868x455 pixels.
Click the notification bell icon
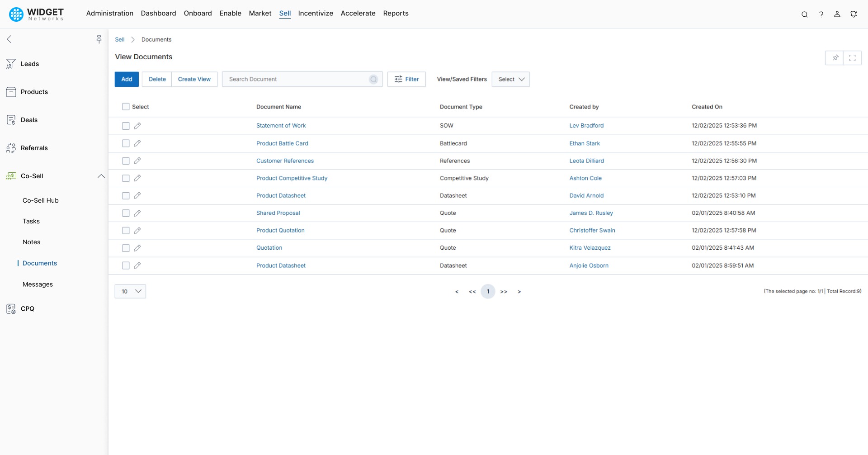coord(854,14)
